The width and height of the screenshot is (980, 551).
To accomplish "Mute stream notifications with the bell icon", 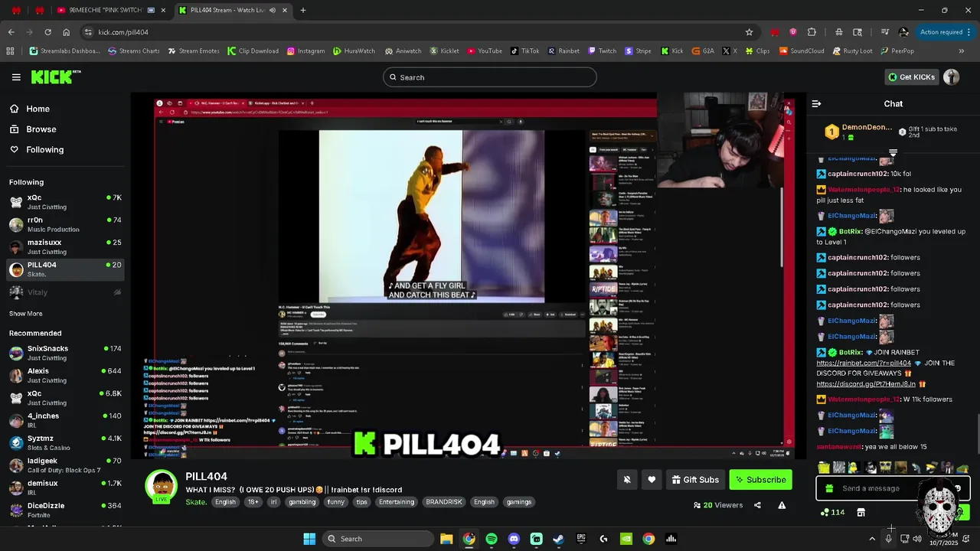I will pos(627,480).
